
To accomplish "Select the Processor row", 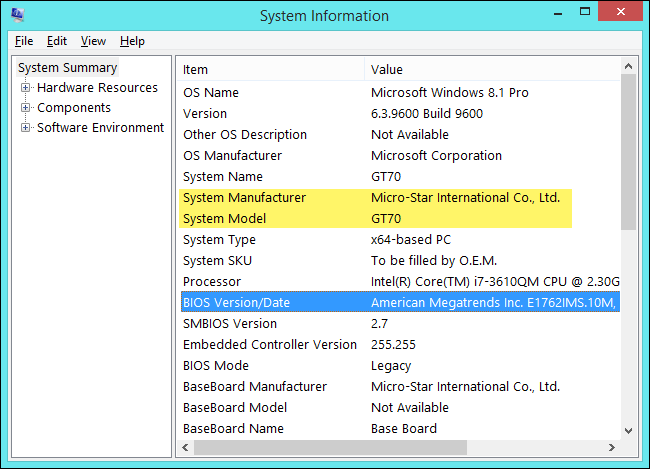I will 400,282.
